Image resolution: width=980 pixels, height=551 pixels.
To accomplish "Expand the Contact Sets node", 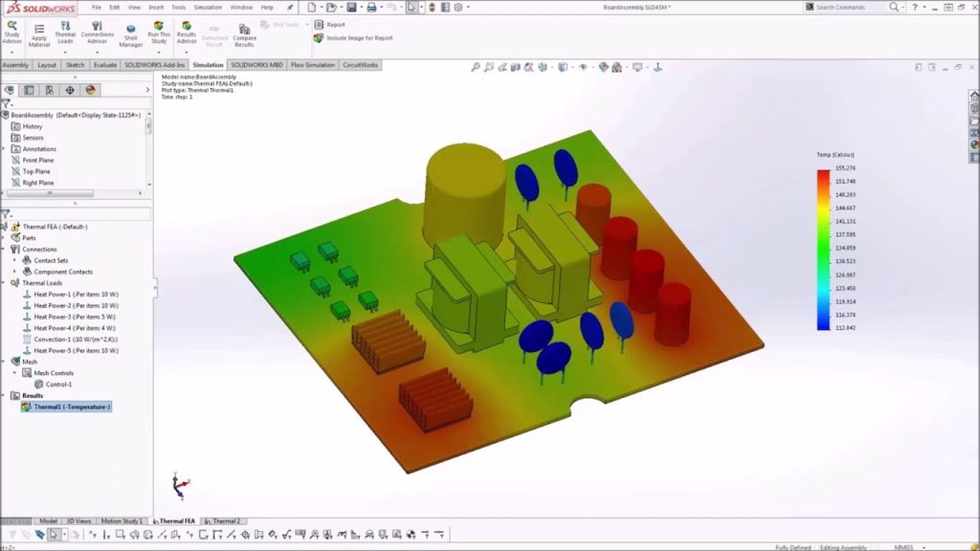I will click(14, 260).
